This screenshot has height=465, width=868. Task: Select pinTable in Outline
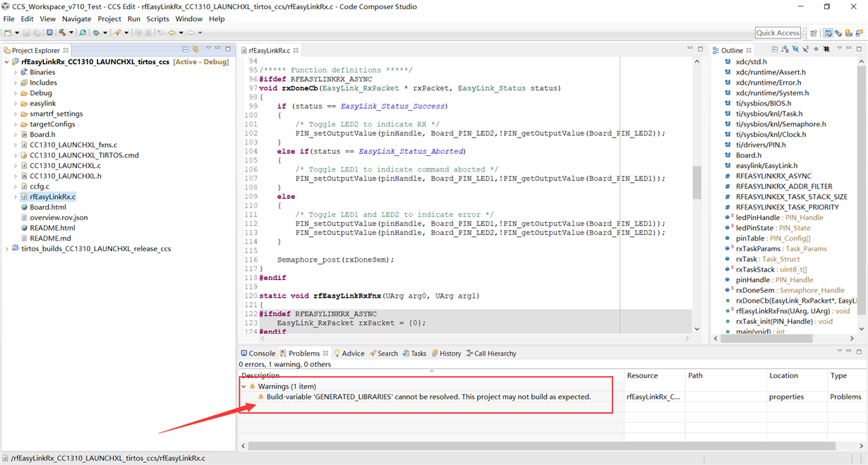(x=773, y=238)
